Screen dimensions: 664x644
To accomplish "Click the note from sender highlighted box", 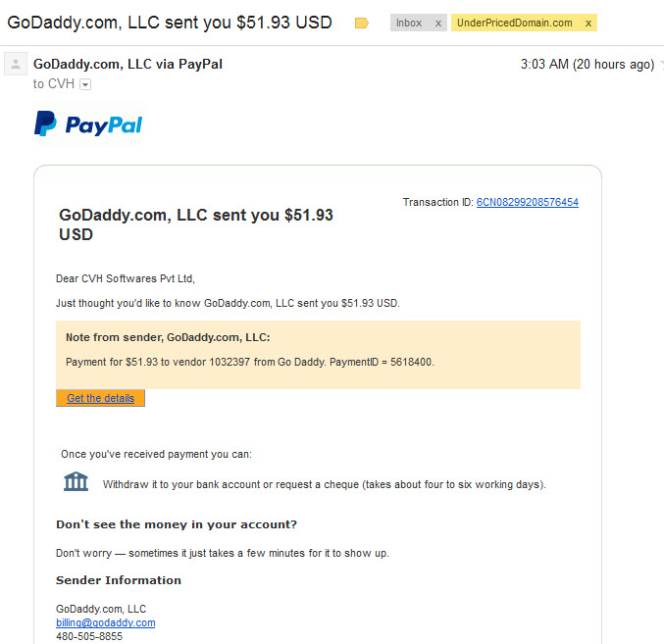I will 318,355.
